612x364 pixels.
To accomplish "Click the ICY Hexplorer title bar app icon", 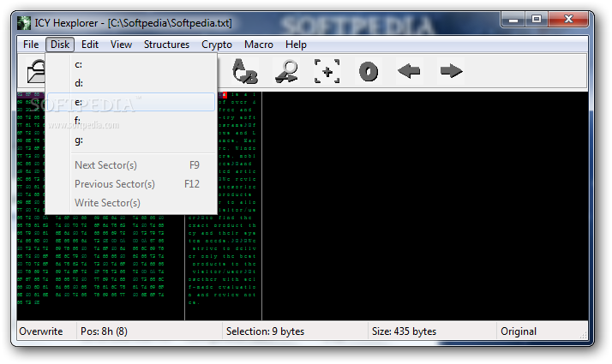I will click(24, 23).
